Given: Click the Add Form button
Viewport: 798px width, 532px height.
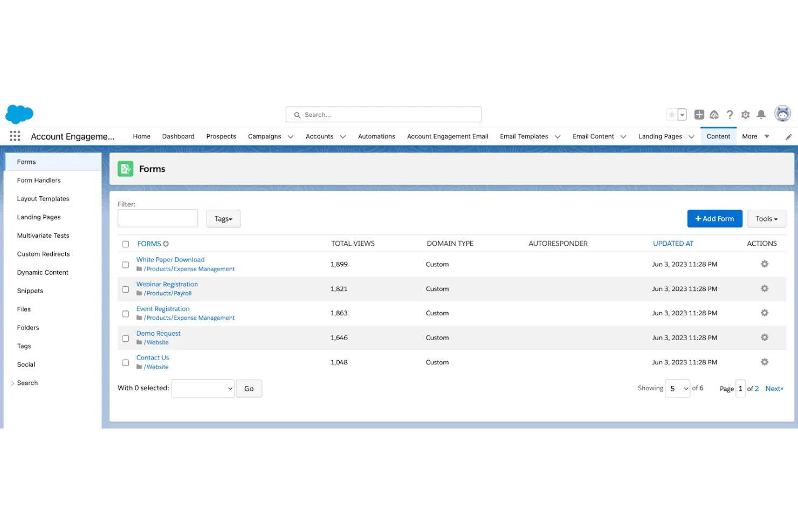Looking at the screenshot, I should (x=714, y=218).
